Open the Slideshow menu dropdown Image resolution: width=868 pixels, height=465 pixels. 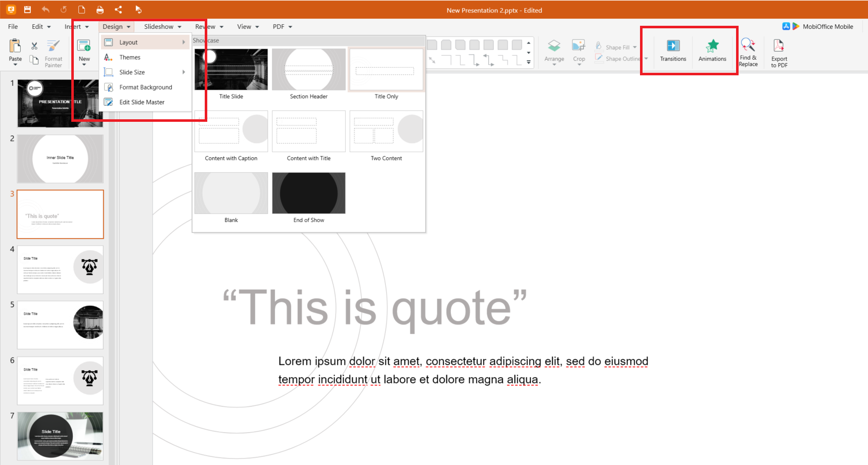pos(162,27)
